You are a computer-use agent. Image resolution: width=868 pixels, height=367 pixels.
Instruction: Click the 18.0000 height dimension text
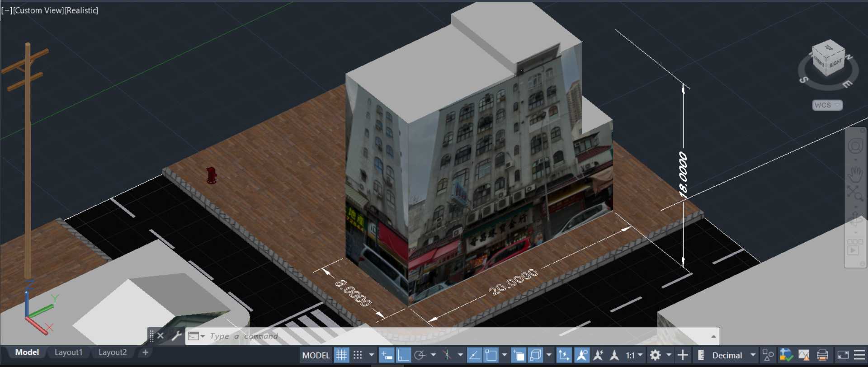pos(683,174)
